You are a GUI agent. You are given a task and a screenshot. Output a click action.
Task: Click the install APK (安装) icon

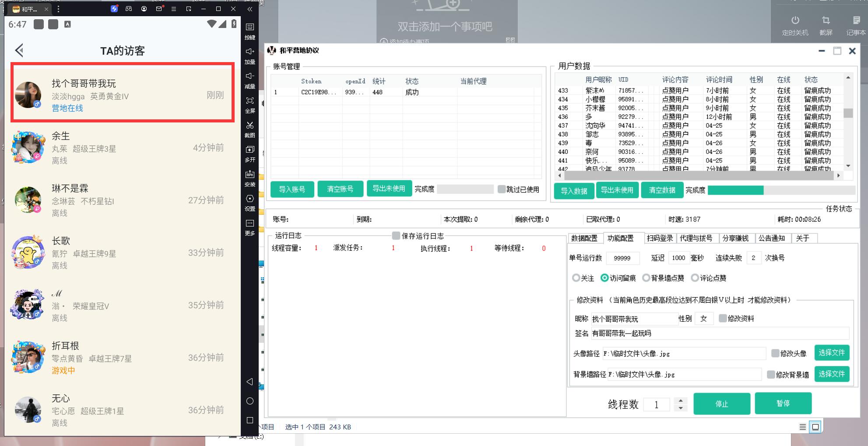(250, 174)
